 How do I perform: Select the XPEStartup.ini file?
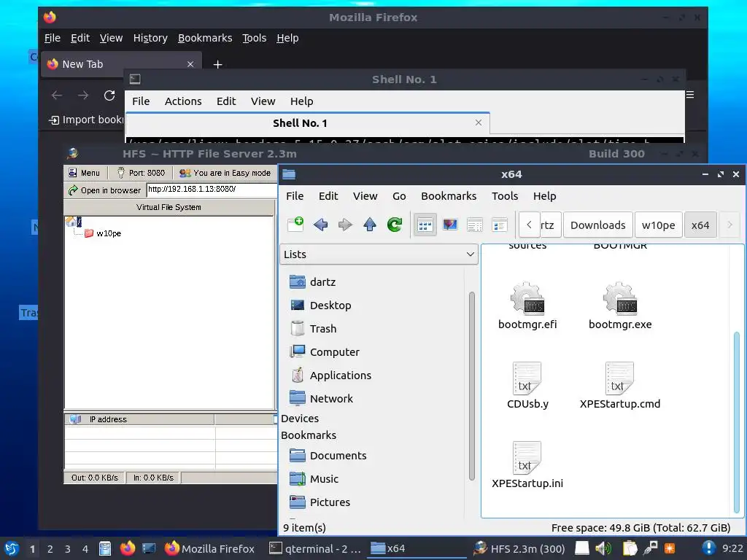click(x=527, y=464)
